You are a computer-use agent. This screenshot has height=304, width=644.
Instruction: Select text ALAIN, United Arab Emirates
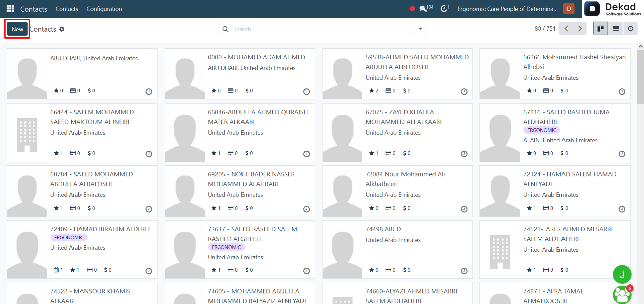560,140
